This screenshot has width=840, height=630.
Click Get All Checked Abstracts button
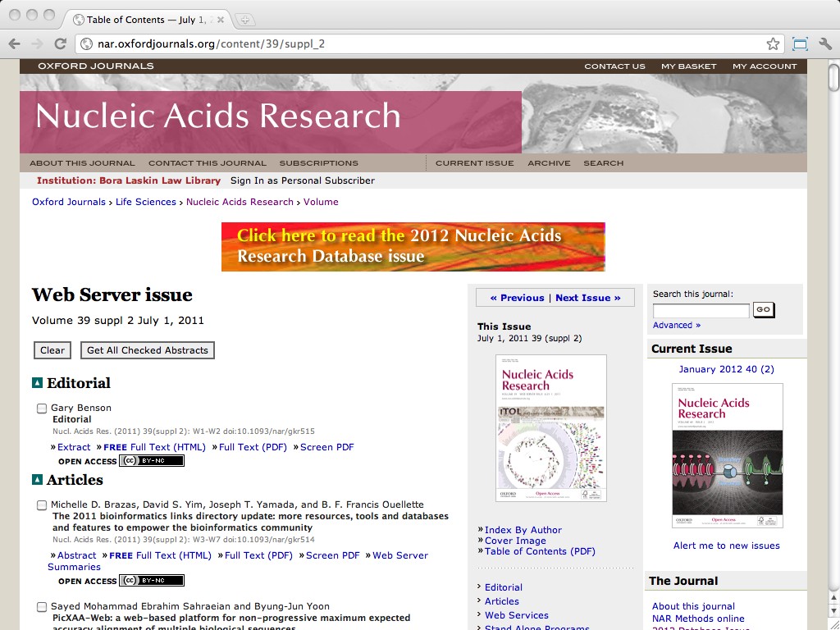pos(148,350)
